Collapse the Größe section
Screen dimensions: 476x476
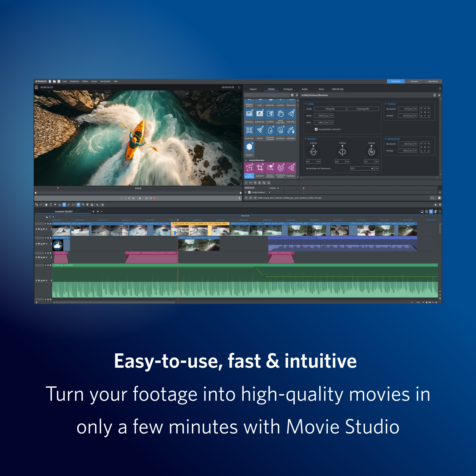(306, 104)
